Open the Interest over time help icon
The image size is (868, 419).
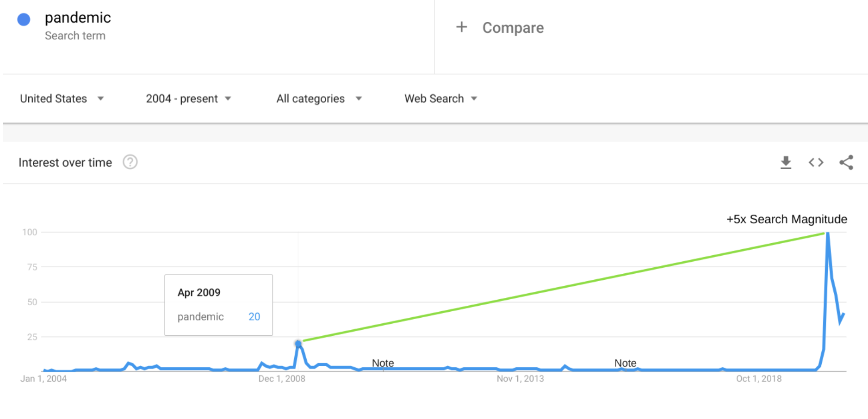pyautogui.click(x=130, y=162)
